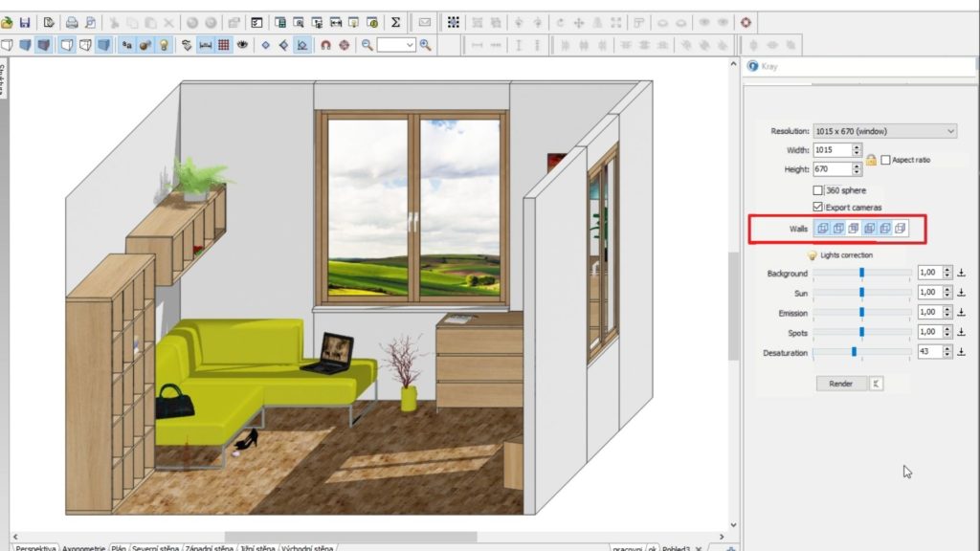Click the eye view icon in toolbar
The height and width of the screenshot is (551, 980).
242,44
